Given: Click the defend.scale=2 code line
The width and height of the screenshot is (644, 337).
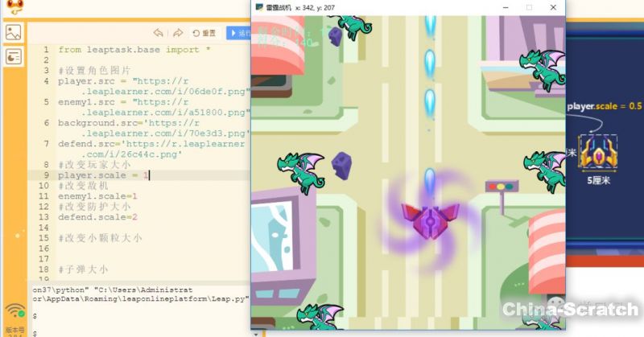Looking at the screenshot, I should pos(97,217).
